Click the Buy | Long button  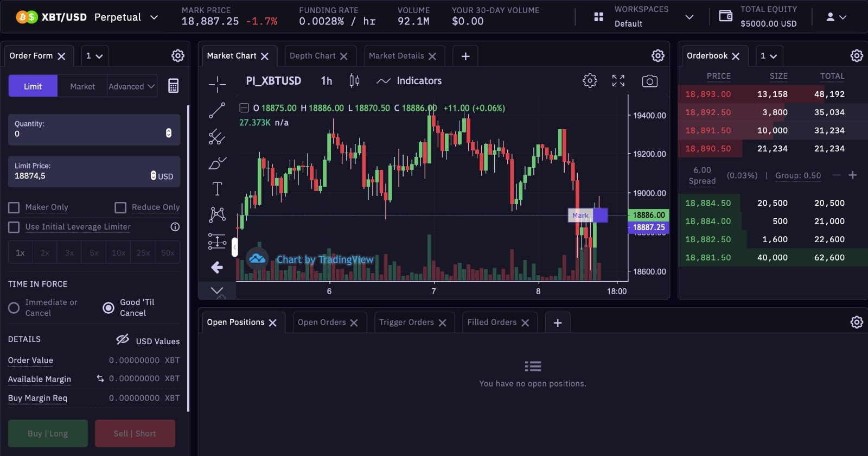point(48,433)
